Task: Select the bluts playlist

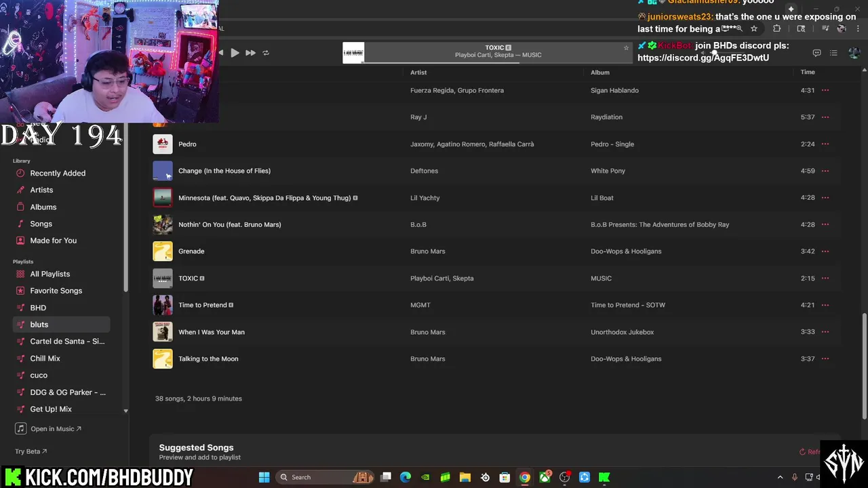Action: pos(61,325)
